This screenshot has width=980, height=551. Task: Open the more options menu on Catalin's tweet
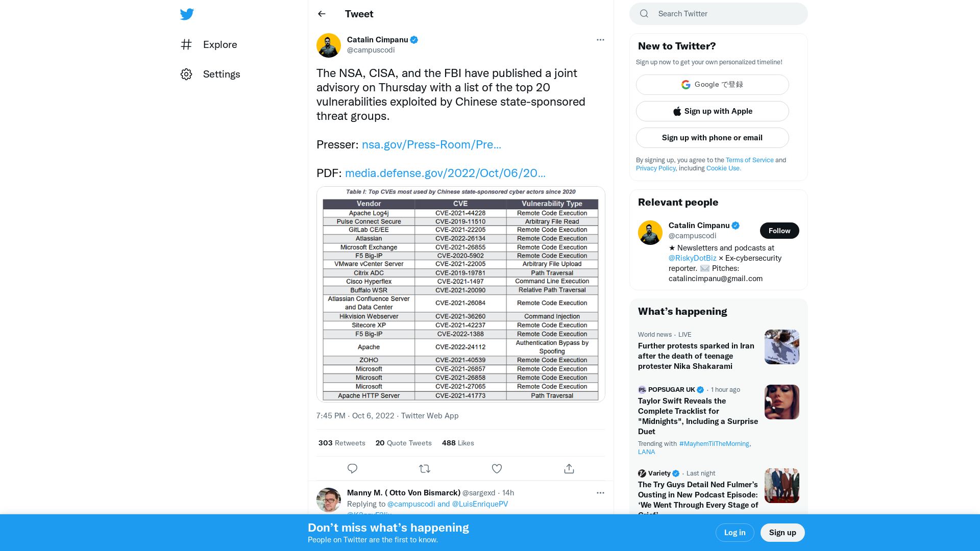click(600, 39)
